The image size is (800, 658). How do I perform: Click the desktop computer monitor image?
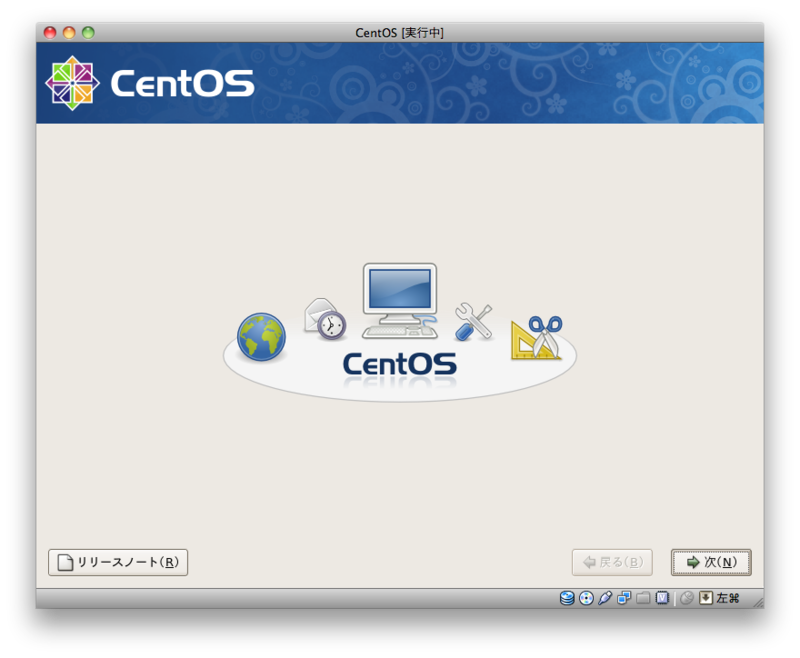[400, 300]
